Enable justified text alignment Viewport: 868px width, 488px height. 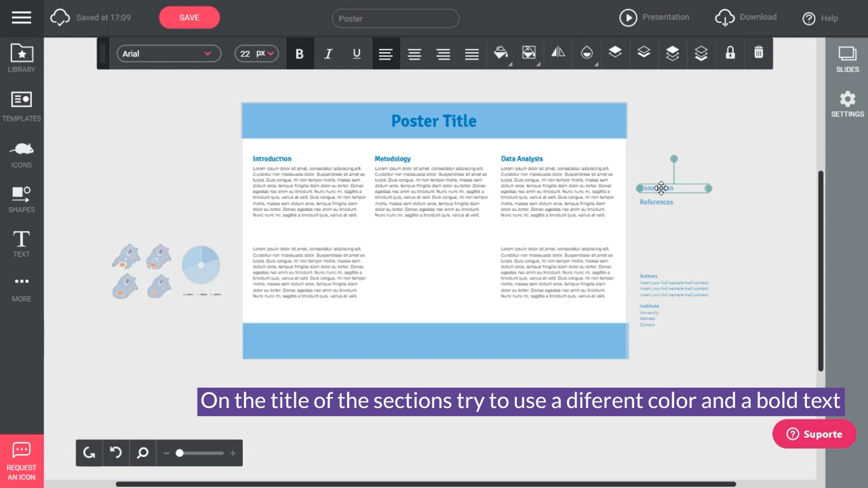click(x=471, y=53)
